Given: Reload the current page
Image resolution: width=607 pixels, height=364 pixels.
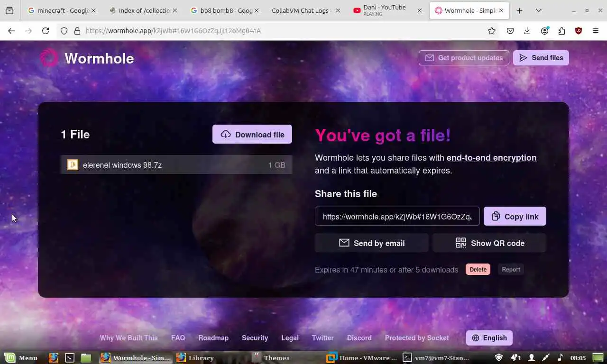Looking at the screenshot, I should pos(46,31).
